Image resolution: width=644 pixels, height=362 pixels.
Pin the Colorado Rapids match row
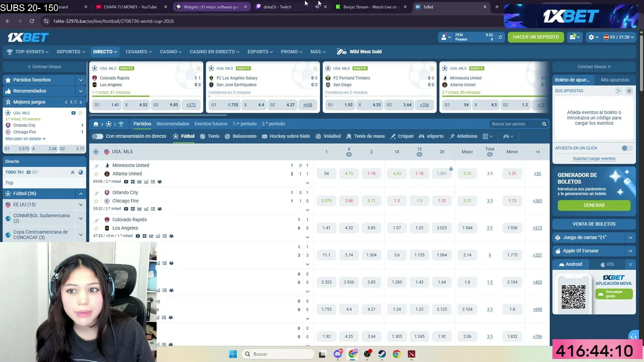[x=96, y=220]
